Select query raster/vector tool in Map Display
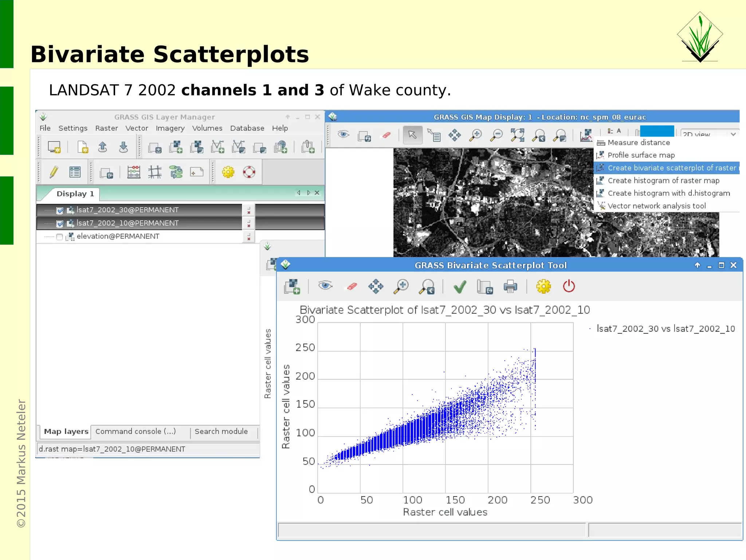Screen dimensions: 746x560 (x=434, y=135)
